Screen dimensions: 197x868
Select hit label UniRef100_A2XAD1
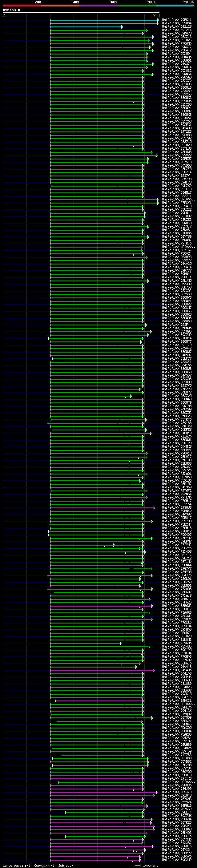176,474
